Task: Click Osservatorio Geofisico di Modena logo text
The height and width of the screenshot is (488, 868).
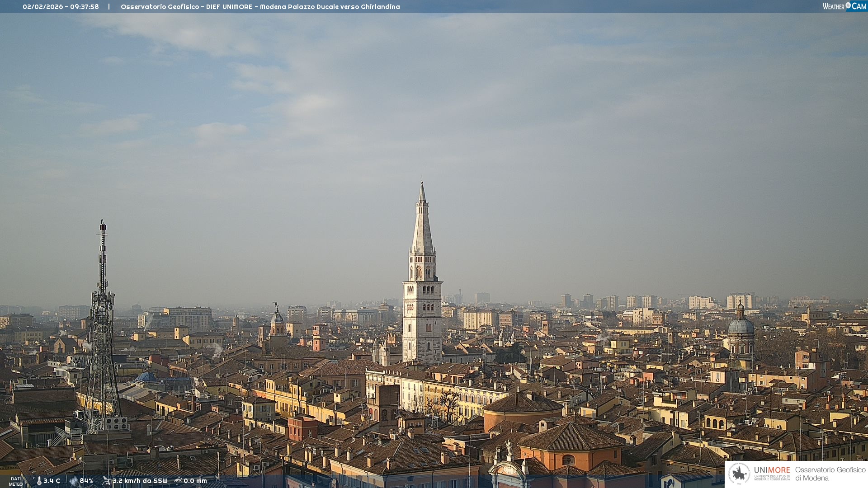Action: [830, 474]
